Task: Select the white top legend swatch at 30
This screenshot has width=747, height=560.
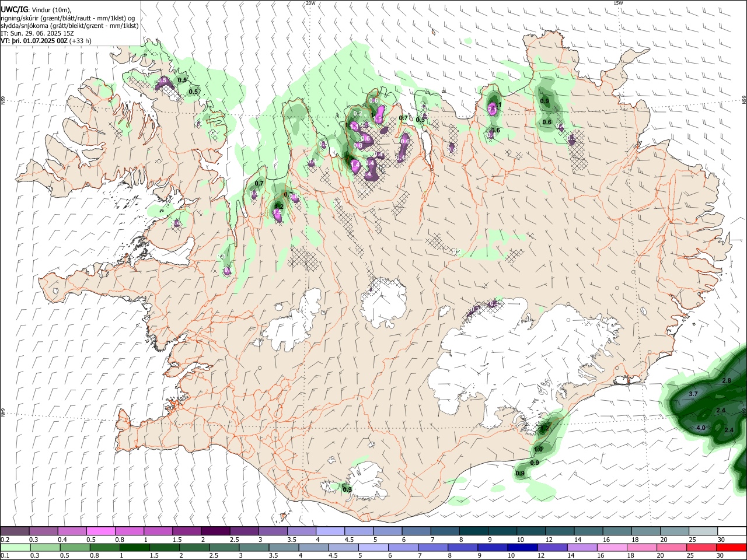Action: point(732,531)
